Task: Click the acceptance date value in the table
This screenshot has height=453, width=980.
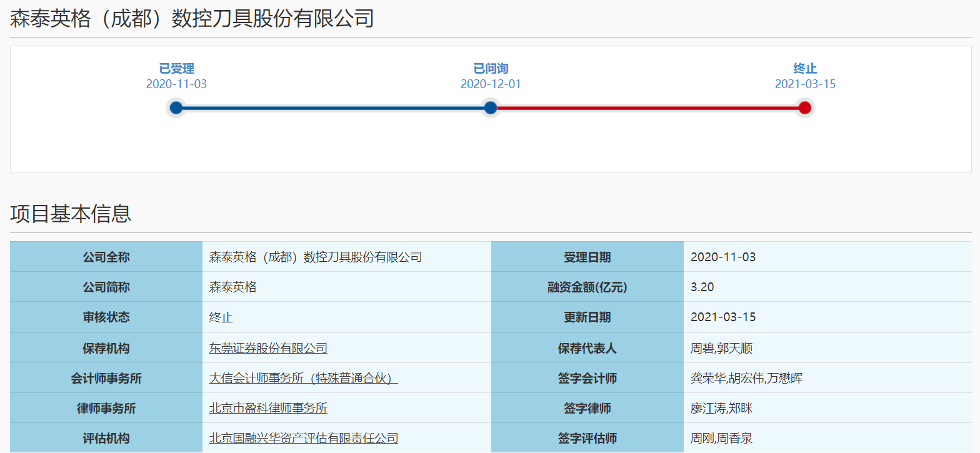Action: coord(723,257)
